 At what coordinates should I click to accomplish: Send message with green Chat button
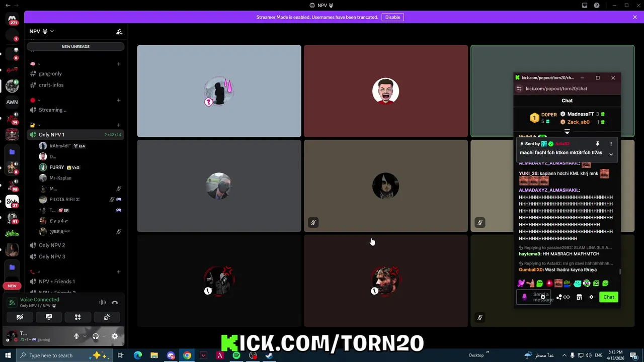(x=609, y=297)
